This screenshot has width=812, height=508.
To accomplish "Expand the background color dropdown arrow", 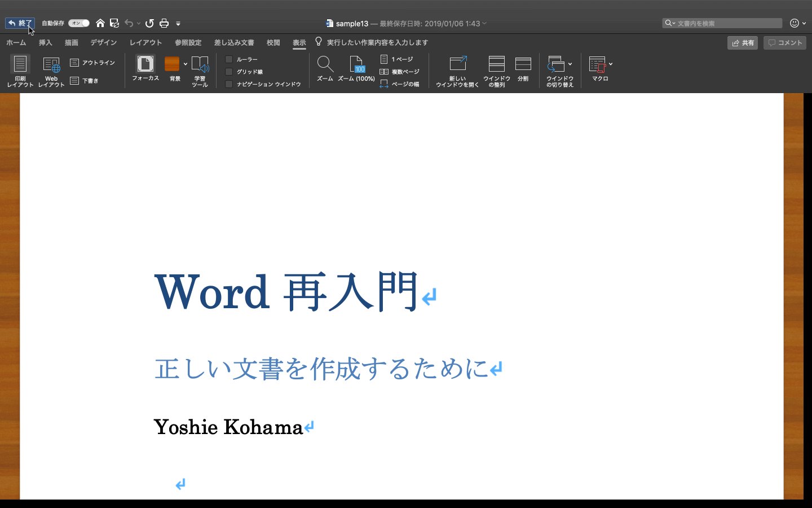I will [186, 64].
